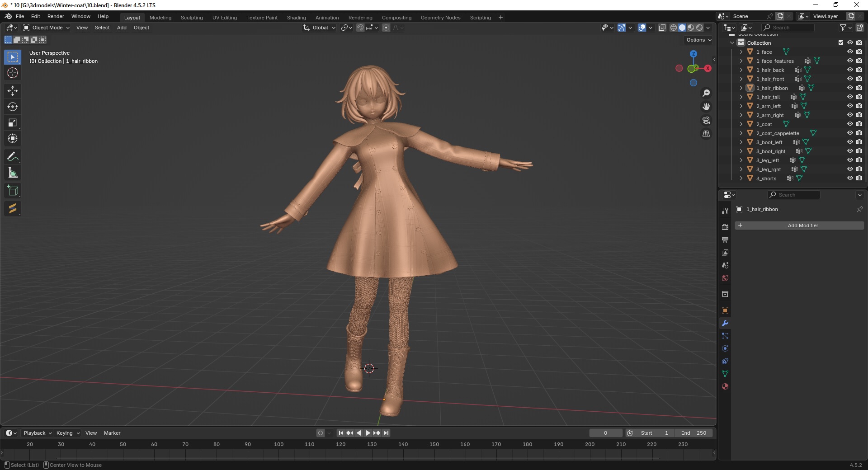The image size is (868, 470).
Task: Select the 3D Cursor tool
Action: (x=13, y=73)
